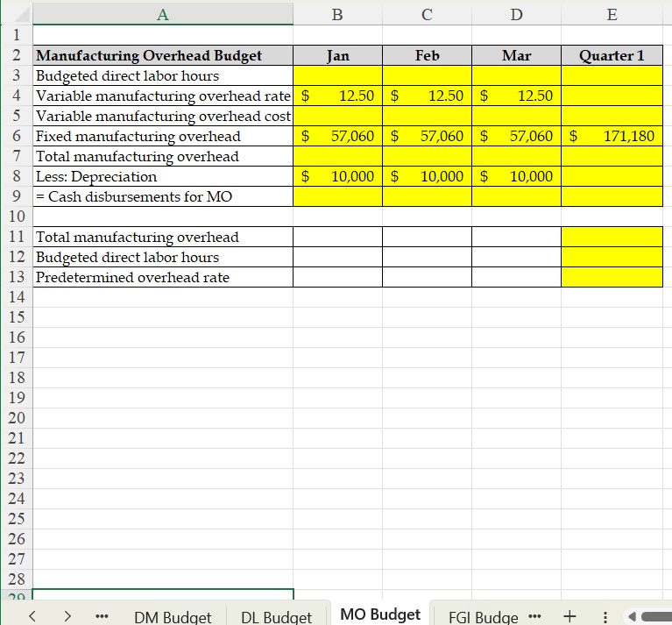Screen dimensions: 672x625
Task: Select row 13 header
Action: pyautogui.click(x=17, y=277)
